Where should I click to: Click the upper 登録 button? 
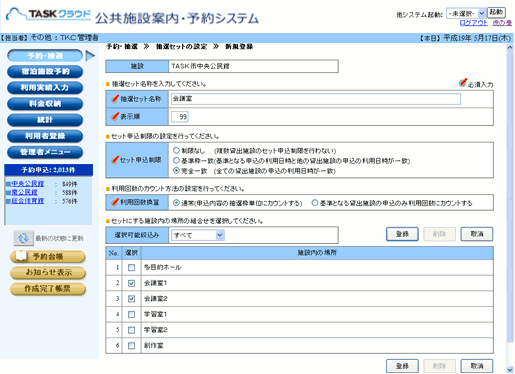click(402, 234)
